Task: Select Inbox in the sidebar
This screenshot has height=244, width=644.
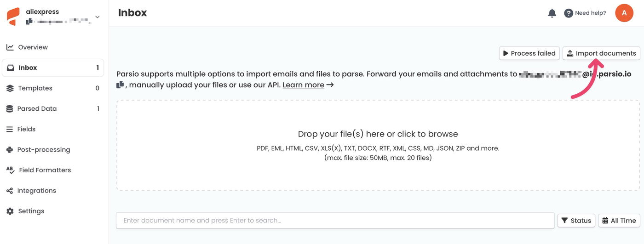Action: [28, 68]
